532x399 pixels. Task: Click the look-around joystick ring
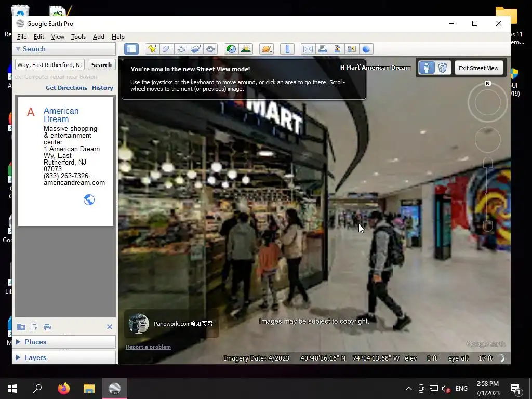coord(488,102)
